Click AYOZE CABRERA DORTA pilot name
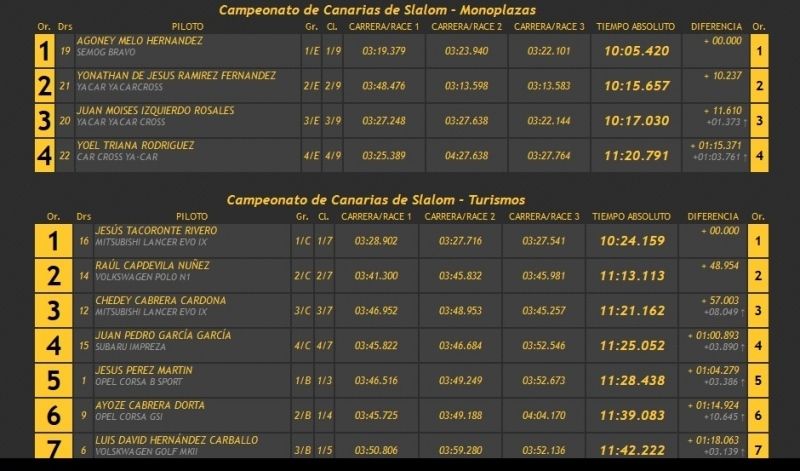Image resolution: width=800 pixels, height=471 pixels. click(x=150, y=405)
